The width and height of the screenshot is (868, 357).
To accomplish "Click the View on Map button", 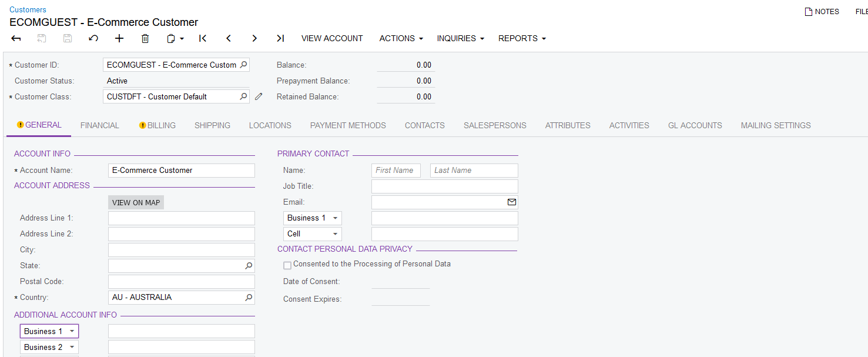I will pyautogui.click(x=136, y=202).
